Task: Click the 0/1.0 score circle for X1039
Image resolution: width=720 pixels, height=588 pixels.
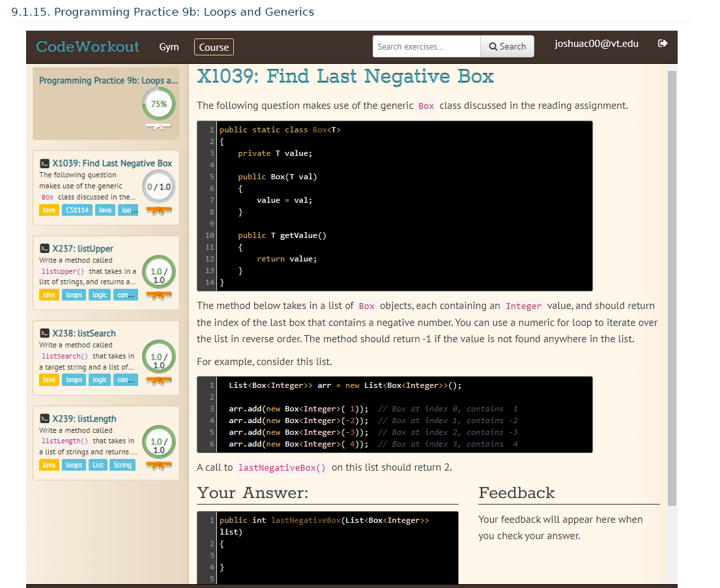Action: point(159,187)
